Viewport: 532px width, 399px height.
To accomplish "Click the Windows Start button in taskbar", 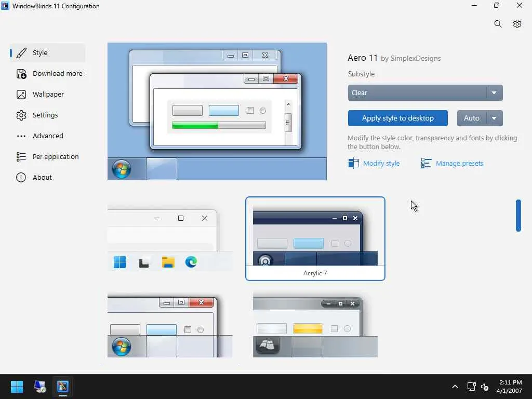I will pyautogui.click(x=17, y=387).
